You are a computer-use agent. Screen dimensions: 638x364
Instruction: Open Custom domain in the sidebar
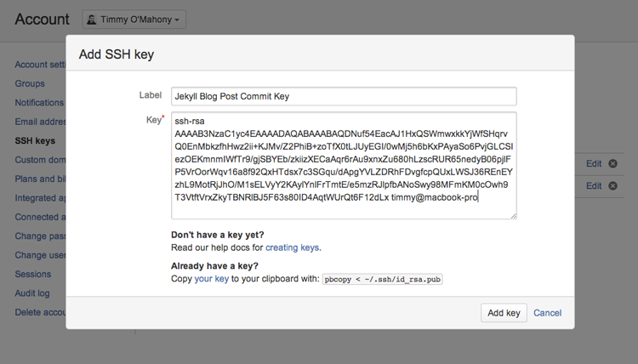tap(40, 160)
